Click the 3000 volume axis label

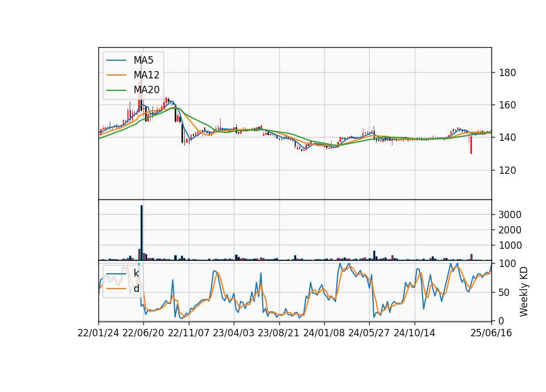point(510,215)
